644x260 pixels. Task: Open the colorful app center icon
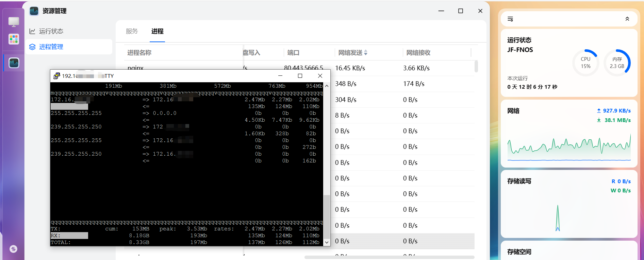coord(14,39)
